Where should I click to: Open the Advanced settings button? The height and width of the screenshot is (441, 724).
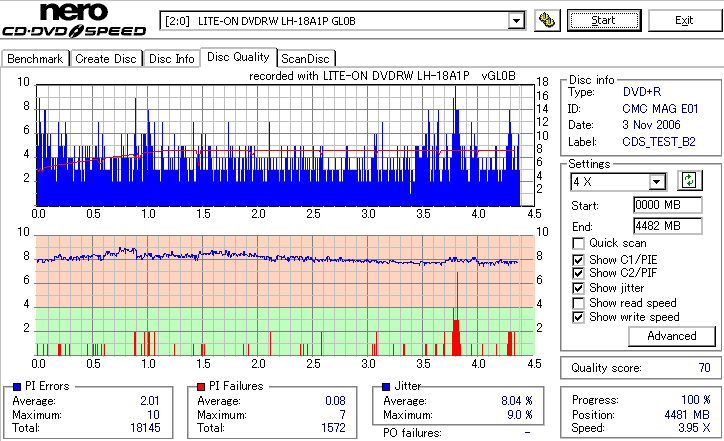[x=671, y=336]
